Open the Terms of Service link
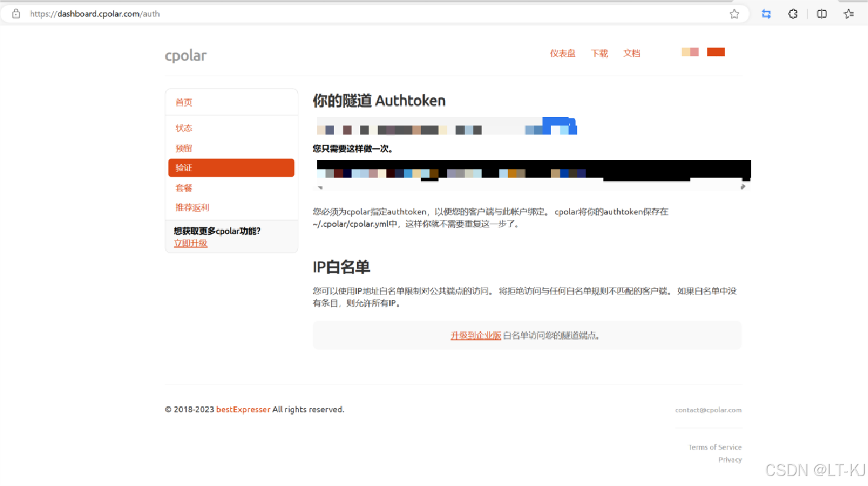The height and width of the screenshot is (486, 868). pyautogui.click(x=715, y=447)
